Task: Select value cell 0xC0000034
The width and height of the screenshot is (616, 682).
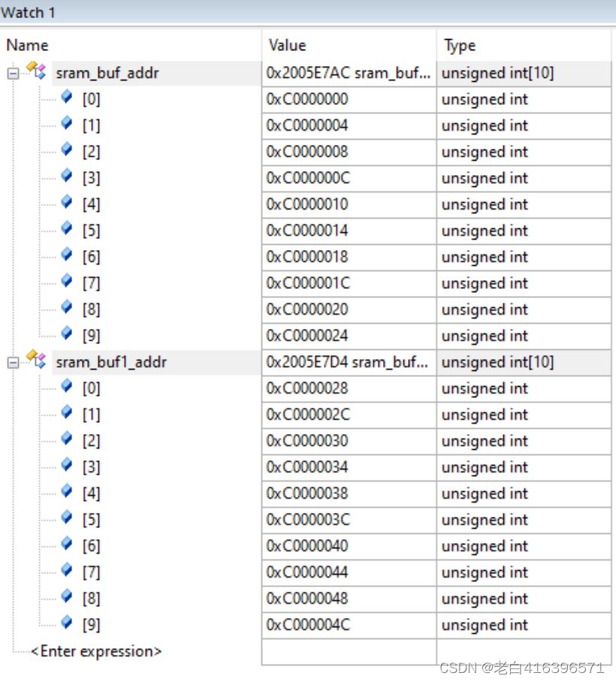Action: [x=349, y=468]
